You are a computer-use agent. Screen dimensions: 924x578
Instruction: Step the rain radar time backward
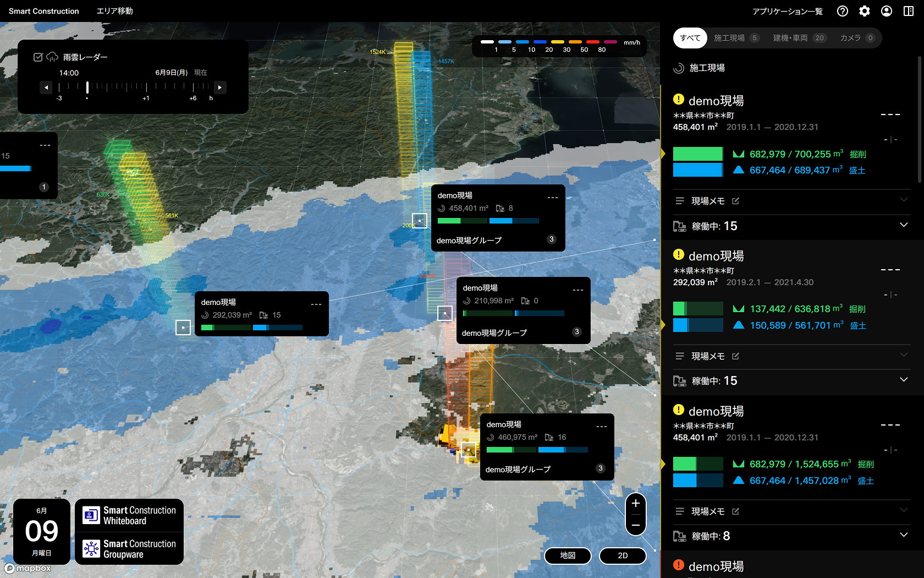[x=46, y=88]
